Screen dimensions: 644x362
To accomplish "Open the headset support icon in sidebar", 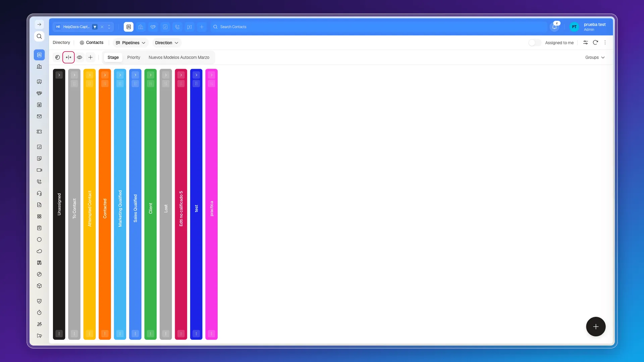I will pos(39,193).
